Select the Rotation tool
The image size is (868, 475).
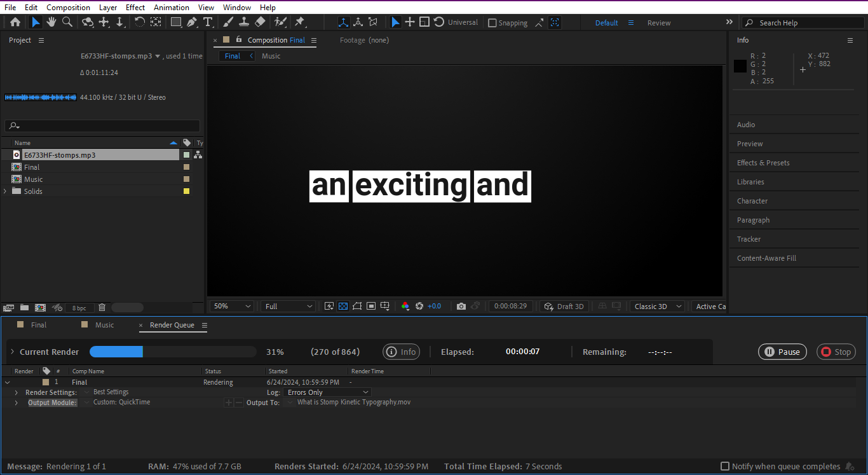point(140,22)
